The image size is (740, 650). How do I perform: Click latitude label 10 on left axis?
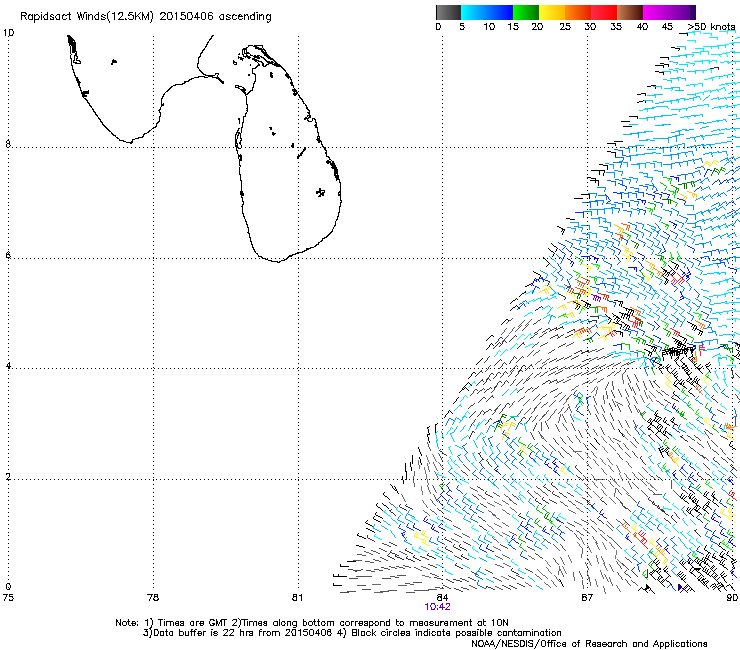(8, 33)
